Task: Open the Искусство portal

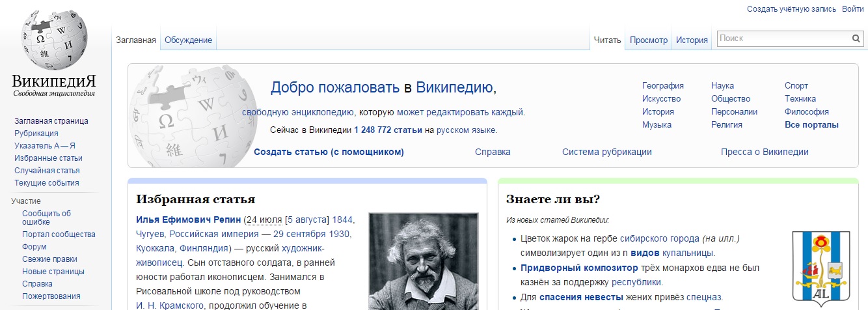Action: [x=661, y=99]
